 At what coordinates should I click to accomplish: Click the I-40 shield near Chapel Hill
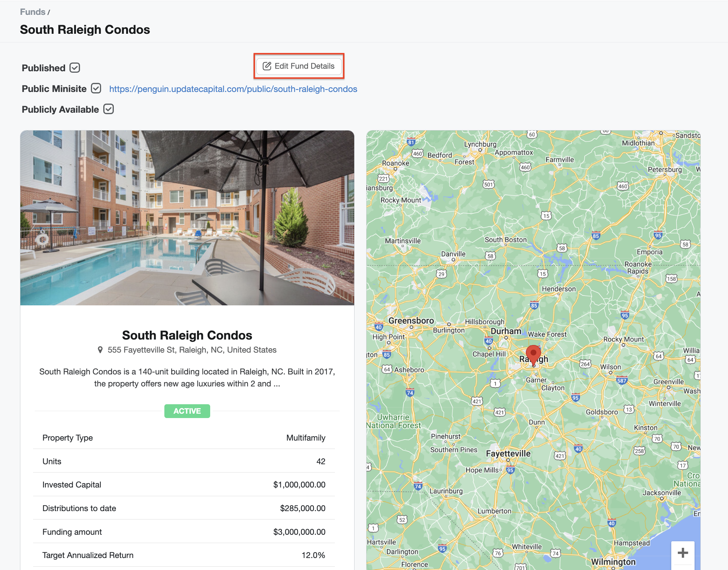pyautogui.click(x=488, y=341)
